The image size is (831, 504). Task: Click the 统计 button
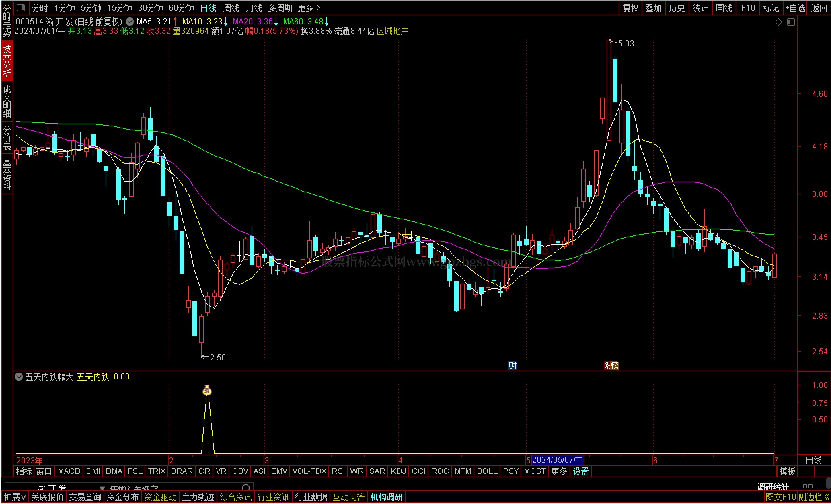pyautogui.click(x=700, y=8)
